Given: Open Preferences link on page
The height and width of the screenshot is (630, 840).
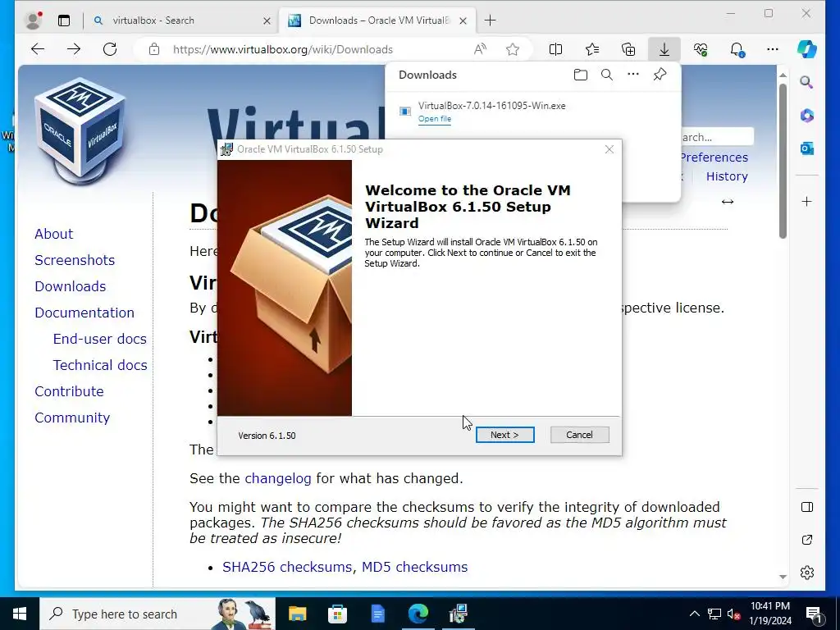Looking at the screenshot, I should click(x=714, y=157).
